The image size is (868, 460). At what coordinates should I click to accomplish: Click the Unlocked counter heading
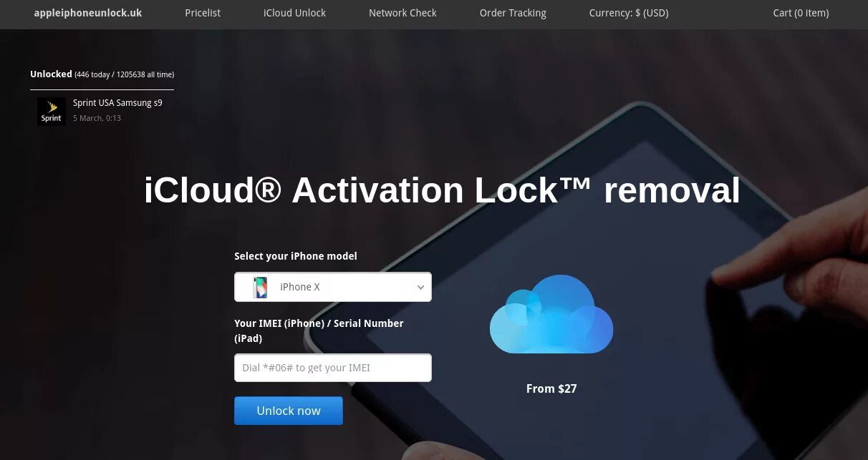click(102, 74)
